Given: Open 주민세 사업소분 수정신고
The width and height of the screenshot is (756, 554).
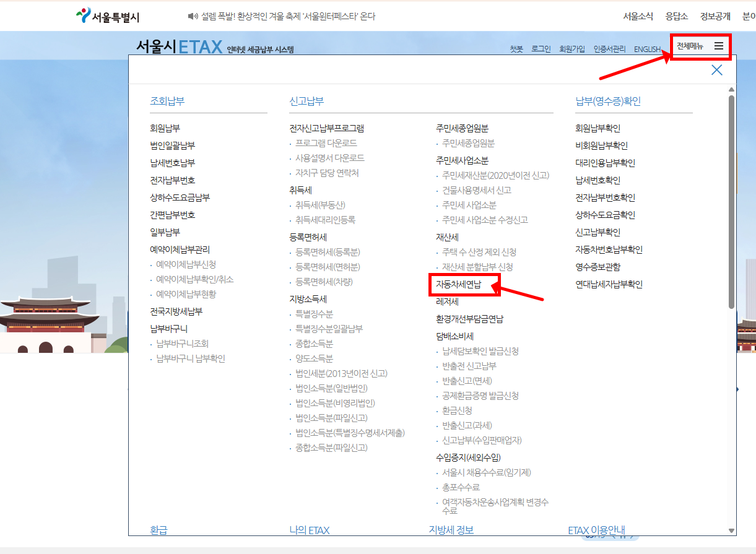Looking at the screenshot, I should pos(485,220).
